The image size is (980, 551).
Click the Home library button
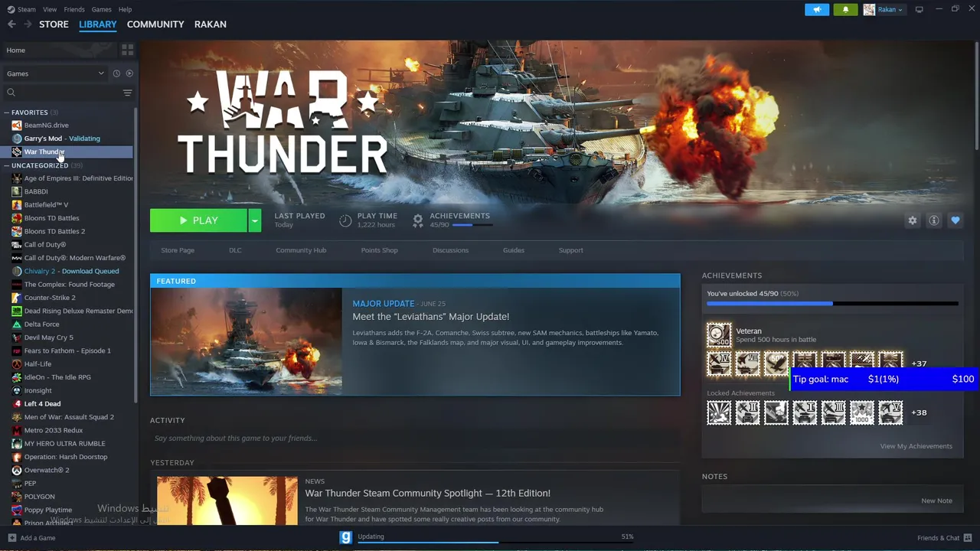pos(60,50)
